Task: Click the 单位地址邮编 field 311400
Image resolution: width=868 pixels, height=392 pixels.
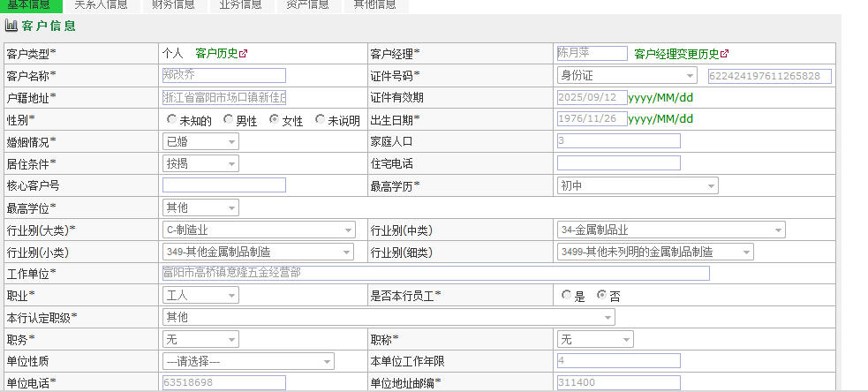Action: tap(619, 382)
